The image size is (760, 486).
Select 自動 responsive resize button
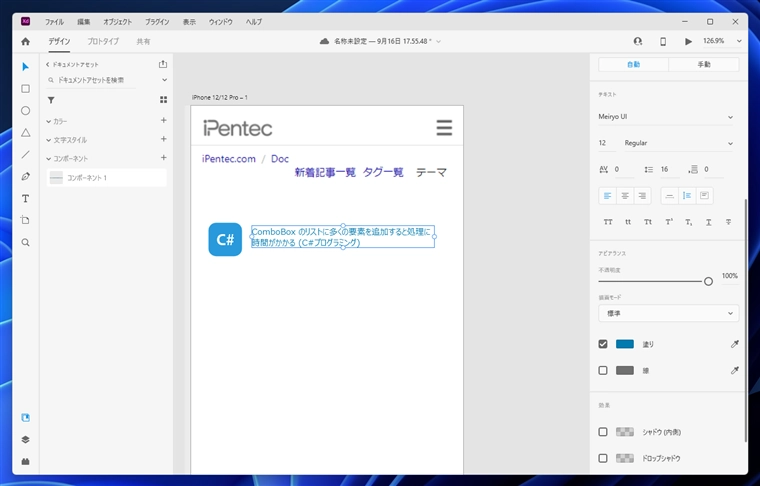633,64
